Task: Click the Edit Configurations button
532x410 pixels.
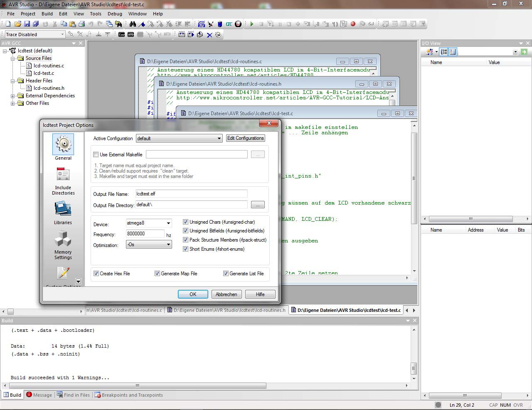Action: (x=246, y=138)
